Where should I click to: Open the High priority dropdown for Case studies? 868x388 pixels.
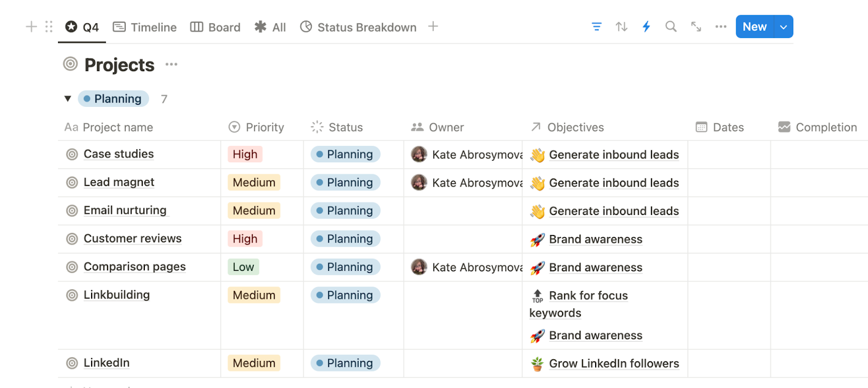(x=245, y=155)
